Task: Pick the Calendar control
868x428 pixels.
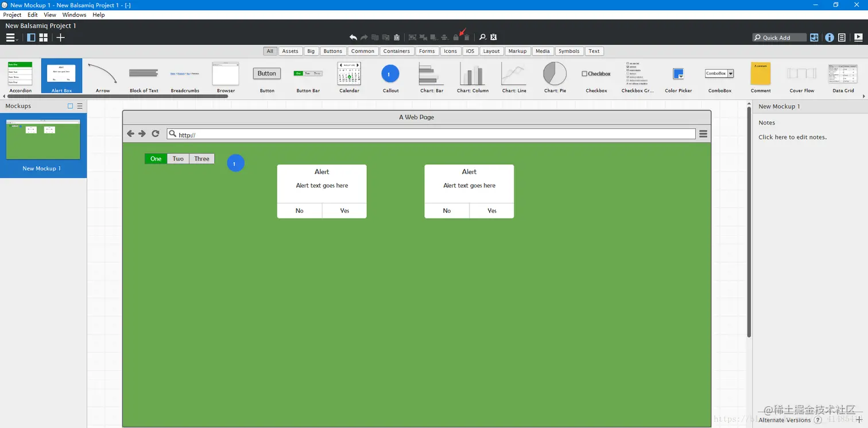Action: pyautogui.click(x=349, y=77)
